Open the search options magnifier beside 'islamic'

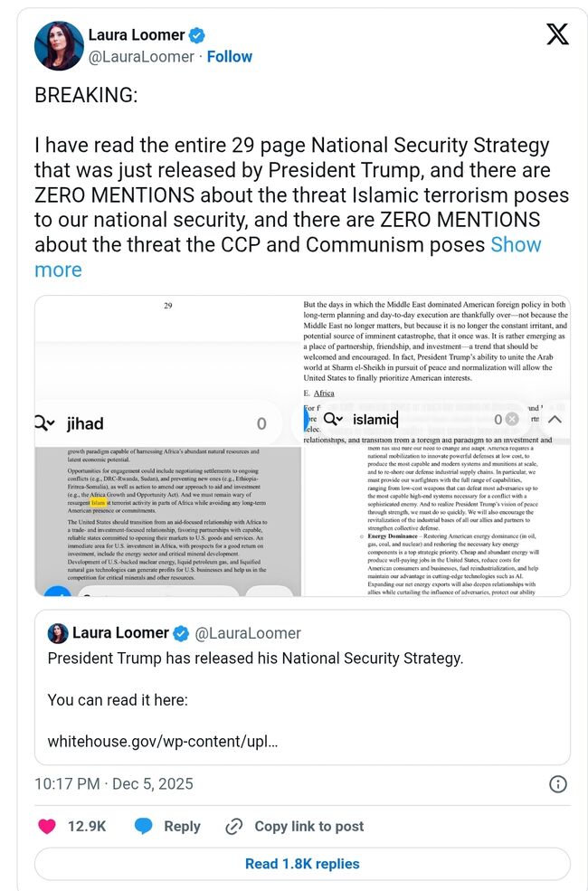coord(333,419)
